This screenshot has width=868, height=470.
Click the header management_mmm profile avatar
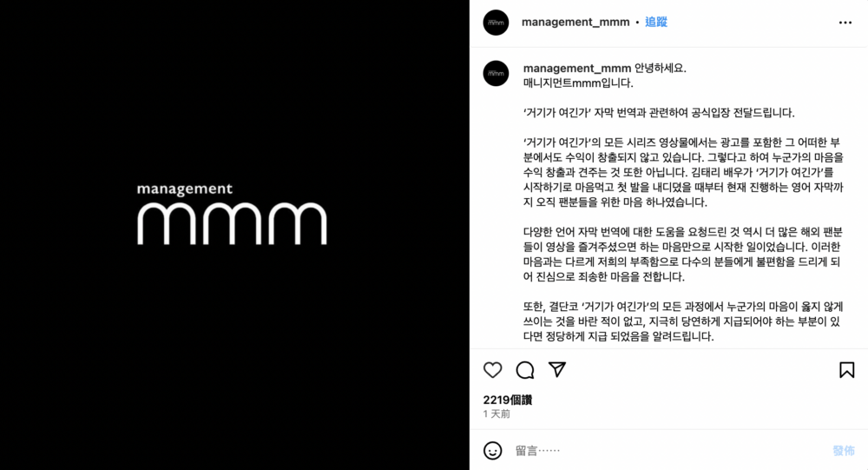[x=496, y=23]
